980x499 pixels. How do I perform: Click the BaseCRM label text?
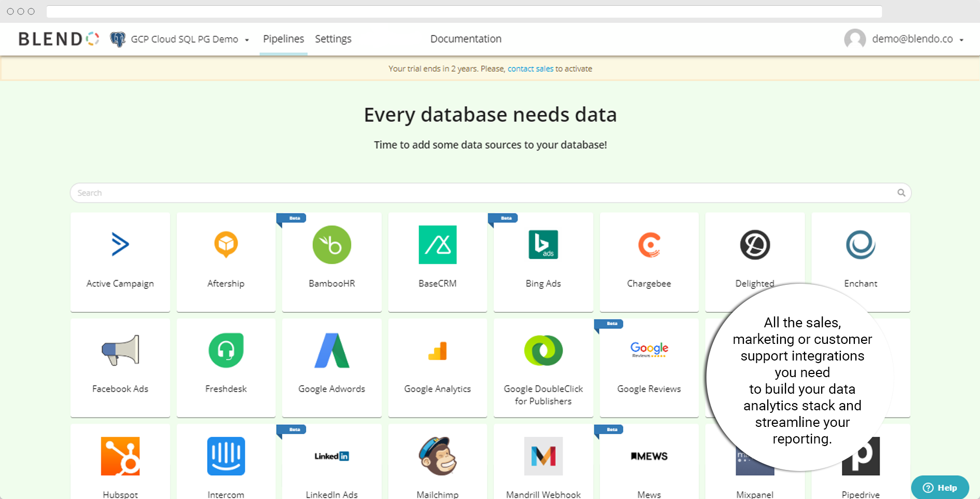click(x=438, y=284)
